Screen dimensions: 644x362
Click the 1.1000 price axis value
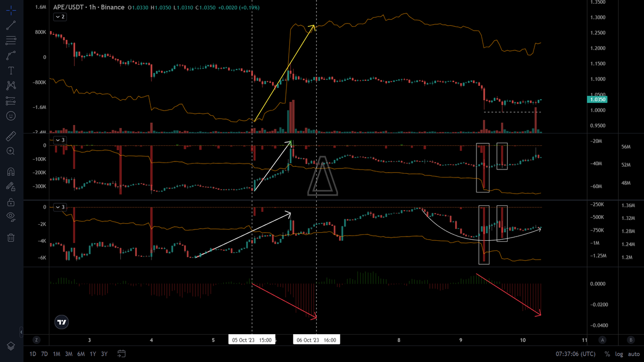pyautogui.click(x=597, y=79)
